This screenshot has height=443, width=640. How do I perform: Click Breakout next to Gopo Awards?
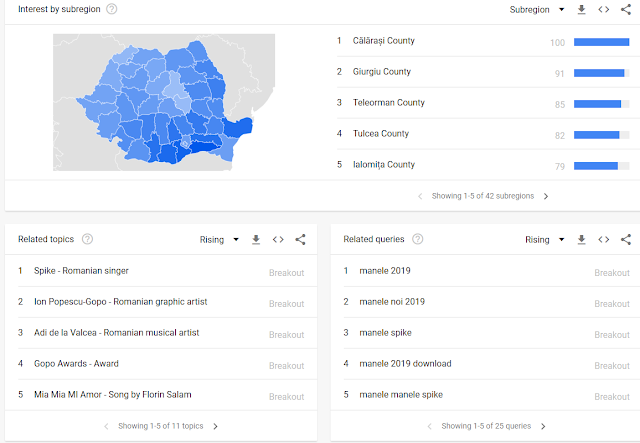point(287,366)
